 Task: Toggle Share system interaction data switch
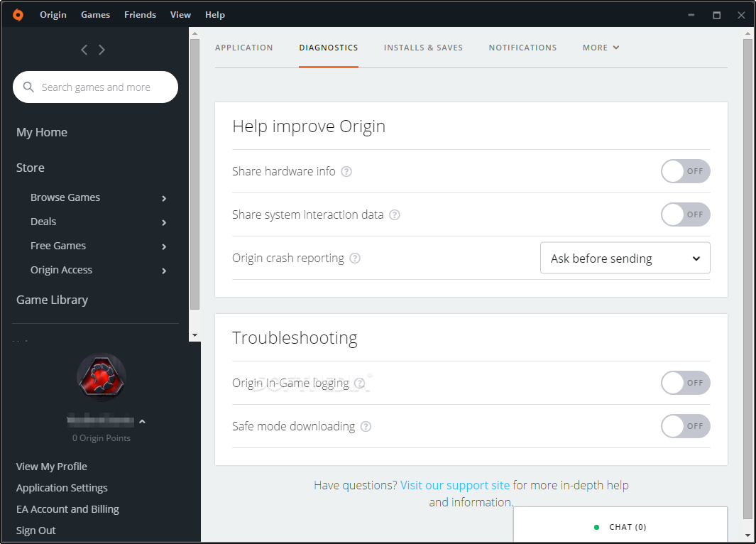(685, 214)
